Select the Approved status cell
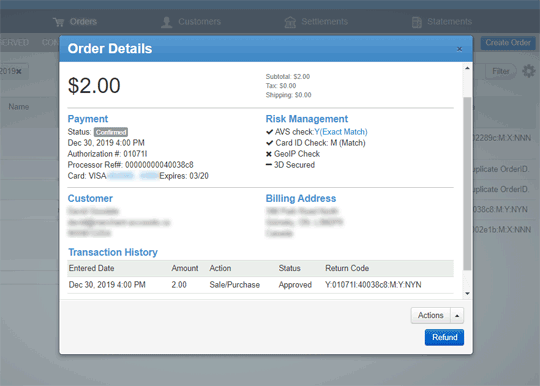The height and width of the screenshot is (386, 540). click(x=295, y=285)
